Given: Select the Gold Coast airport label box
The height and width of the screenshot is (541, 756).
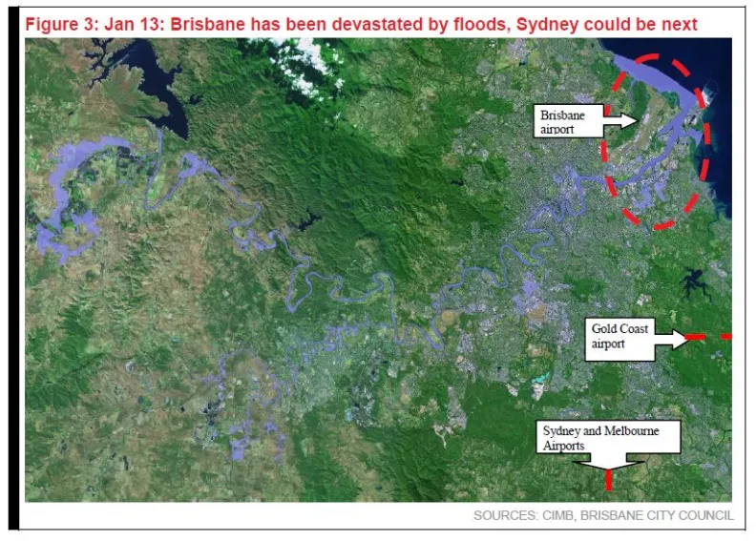Looking at the screenshot, I should tap(619, 337).
